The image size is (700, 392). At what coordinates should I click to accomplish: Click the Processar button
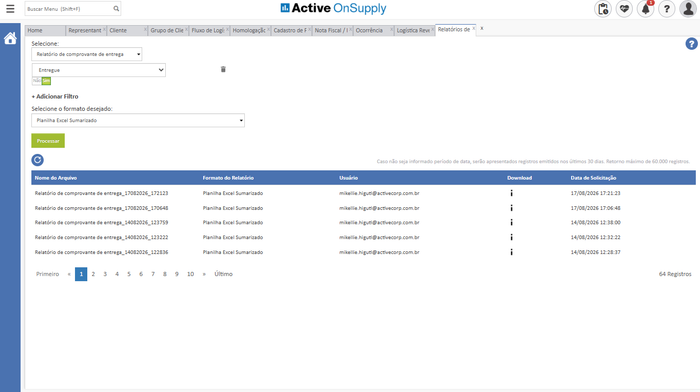point(48,141)
